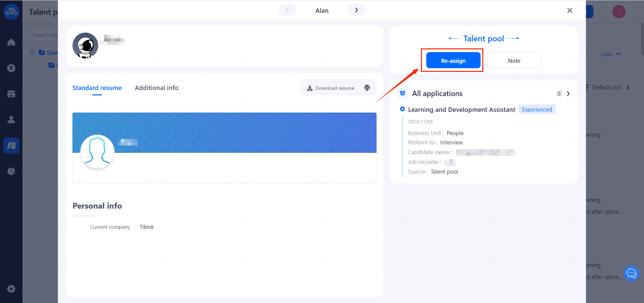
Task: Go to the previous candidate arrow
Action: (x=287, y=10)
